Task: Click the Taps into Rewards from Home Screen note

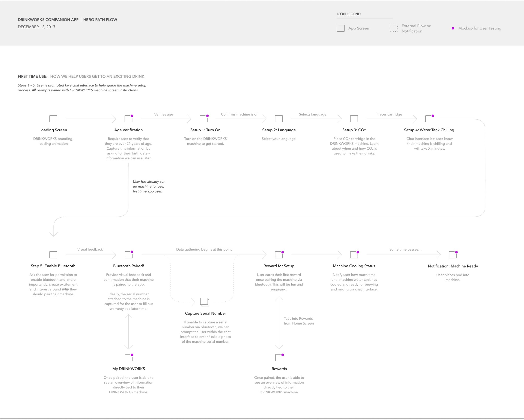Action: tap(299, 321)
